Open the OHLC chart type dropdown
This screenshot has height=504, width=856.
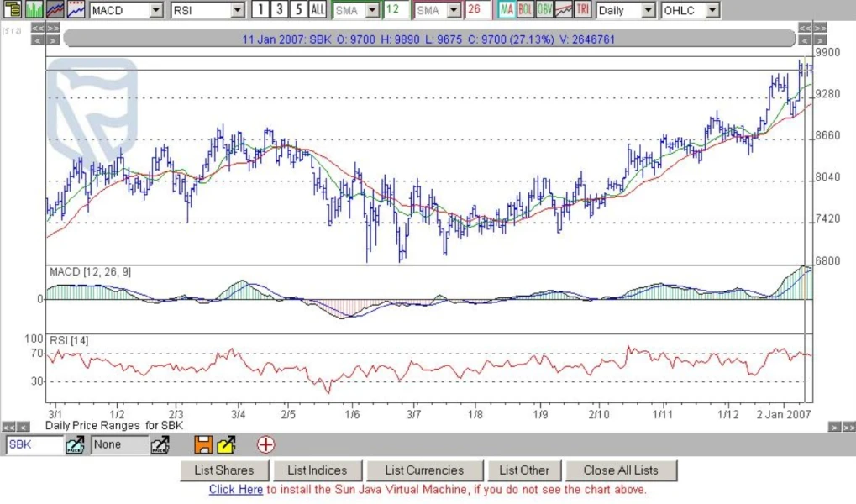pyautogui.click(x=712, y=11)
